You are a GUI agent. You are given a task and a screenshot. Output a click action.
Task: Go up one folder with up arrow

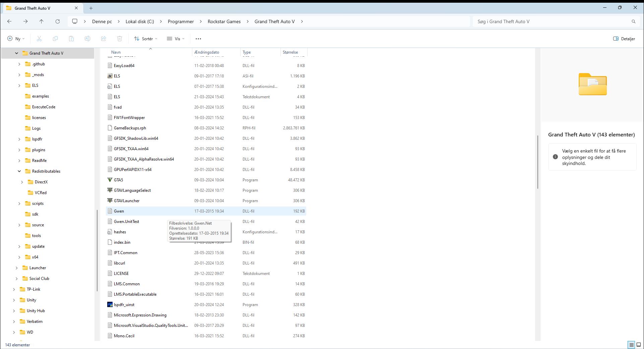click(42, 21)
